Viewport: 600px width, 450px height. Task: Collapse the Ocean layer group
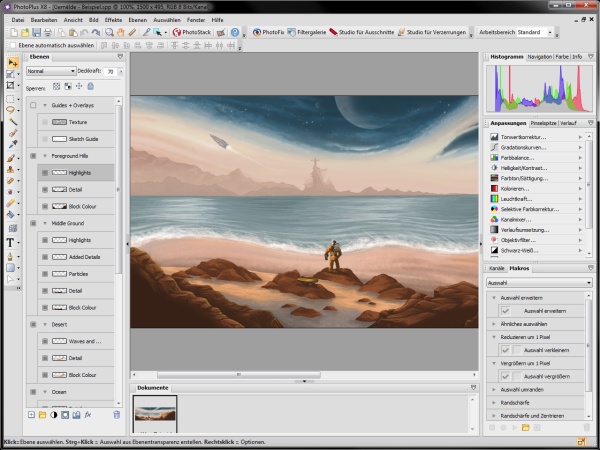click(x=45, y=392)
